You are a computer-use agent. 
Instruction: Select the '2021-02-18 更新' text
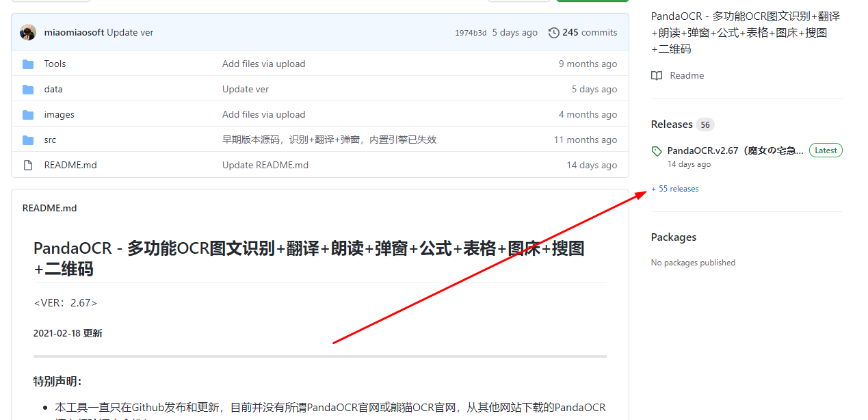(68, 333)
